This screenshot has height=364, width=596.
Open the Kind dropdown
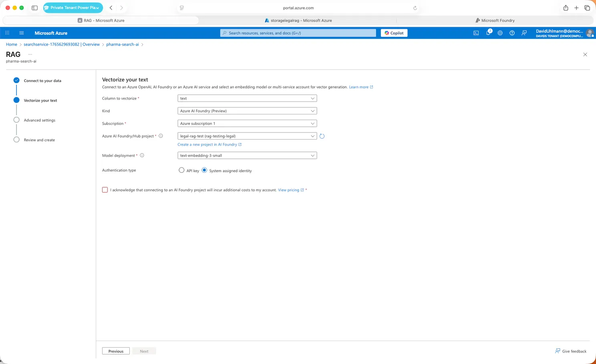(x=247, y=111)
